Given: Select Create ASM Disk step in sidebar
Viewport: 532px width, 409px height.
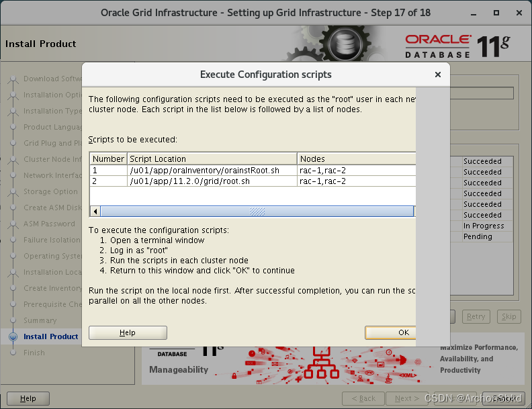Looking at the screenshot, I should [52, 208].
